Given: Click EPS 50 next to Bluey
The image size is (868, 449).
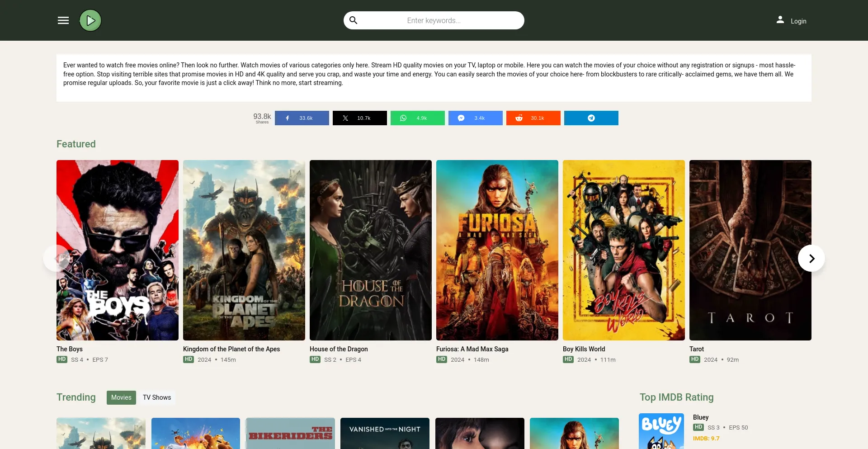Looking at the screenshot, I should coord(738,428).
